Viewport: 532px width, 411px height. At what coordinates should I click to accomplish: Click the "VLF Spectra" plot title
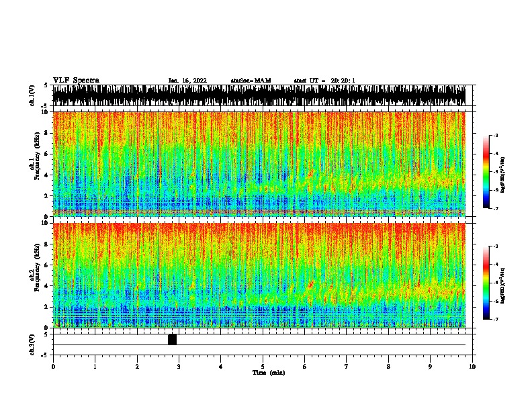click(x=76, y=81)
